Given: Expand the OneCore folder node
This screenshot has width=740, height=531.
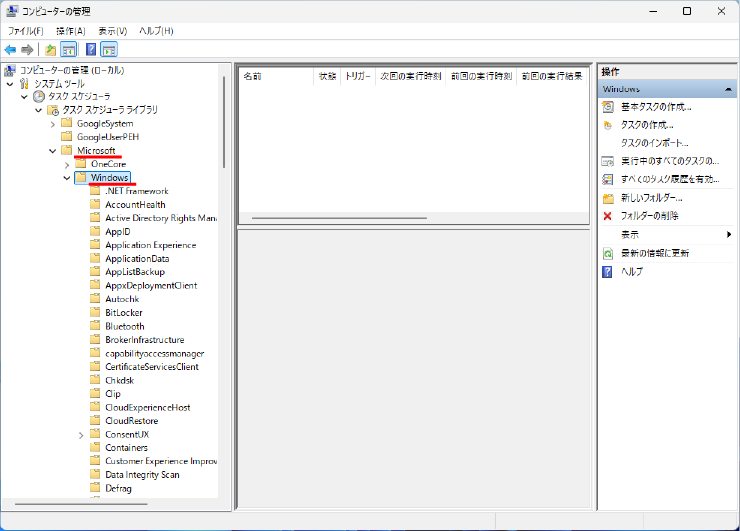Looking at the screenshot, I should 67,165.
